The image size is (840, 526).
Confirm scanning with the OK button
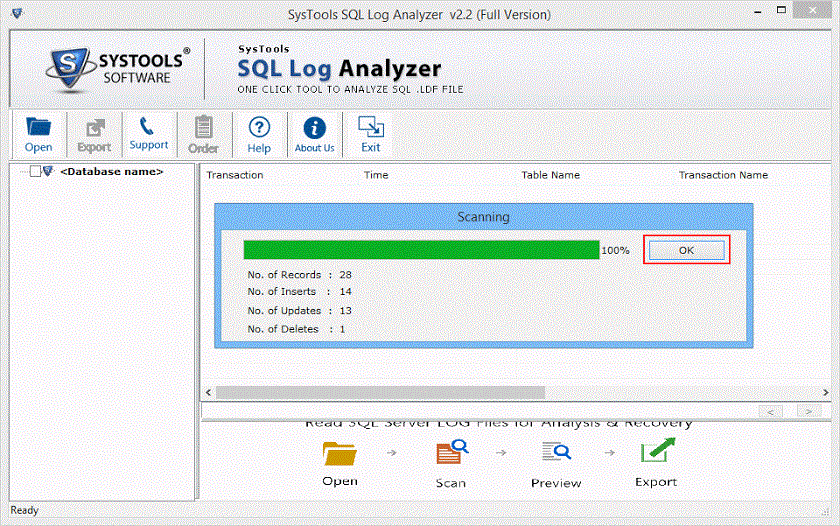click(x=686, y=250)
